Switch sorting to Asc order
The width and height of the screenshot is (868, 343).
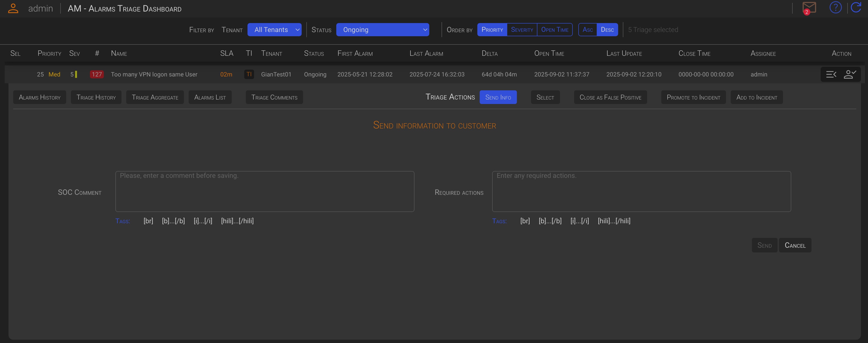[x=587, y=30]
